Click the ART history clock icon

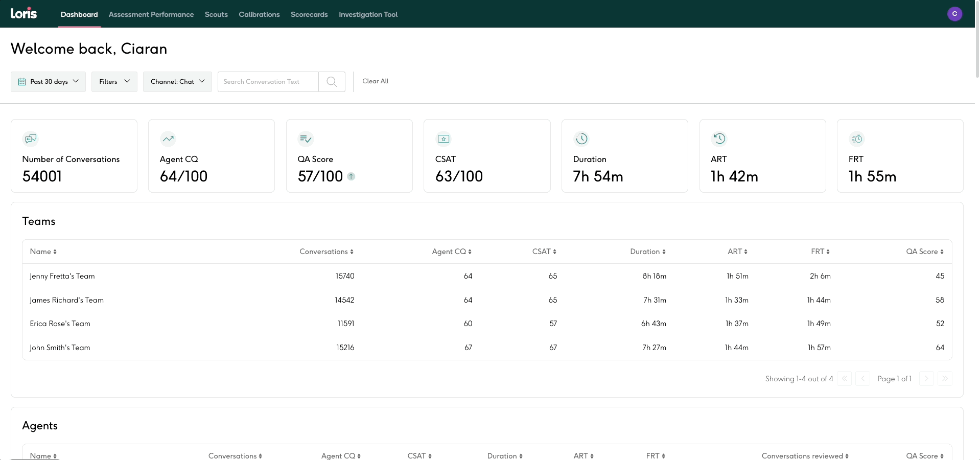coord(719,139)
